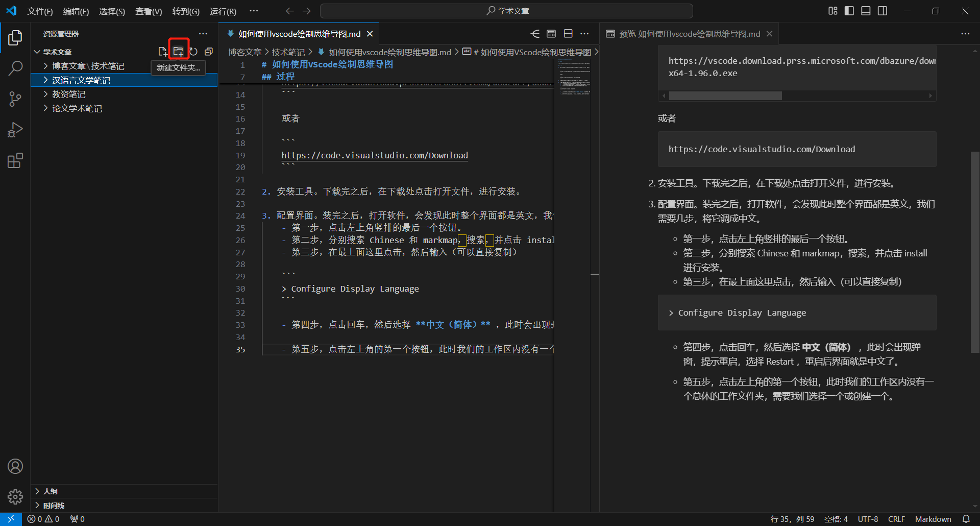The width and height of the screenshot is (980, 526).
Task: Click 技术笔记 in the breadcrumb
Action: [288, 52]
